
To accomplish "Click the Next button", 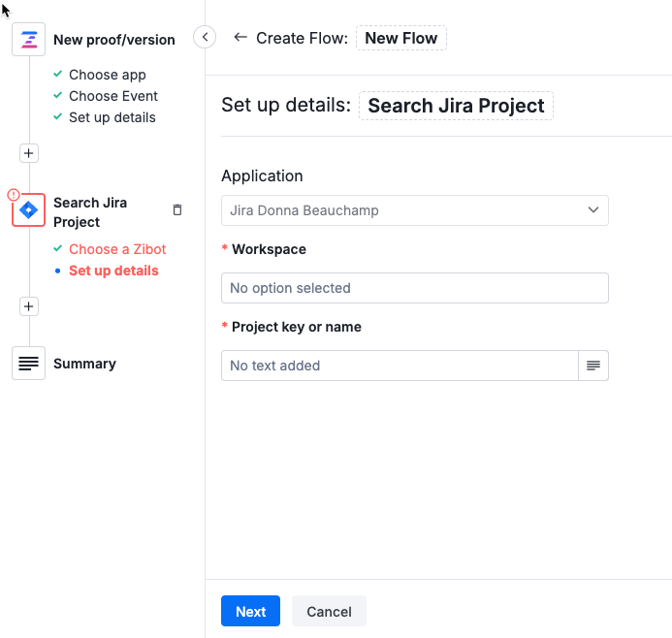I will click(251, 611).
